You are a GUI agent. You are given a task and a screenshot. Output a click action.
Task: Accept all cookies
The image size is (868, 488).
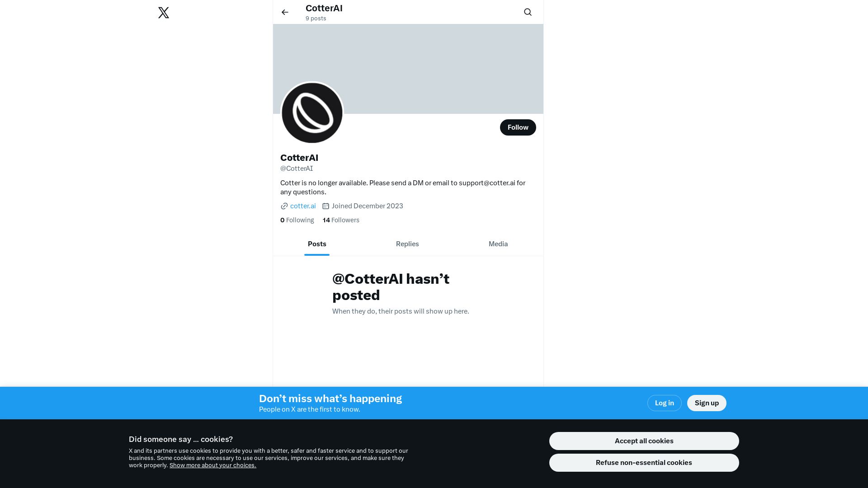644,441
